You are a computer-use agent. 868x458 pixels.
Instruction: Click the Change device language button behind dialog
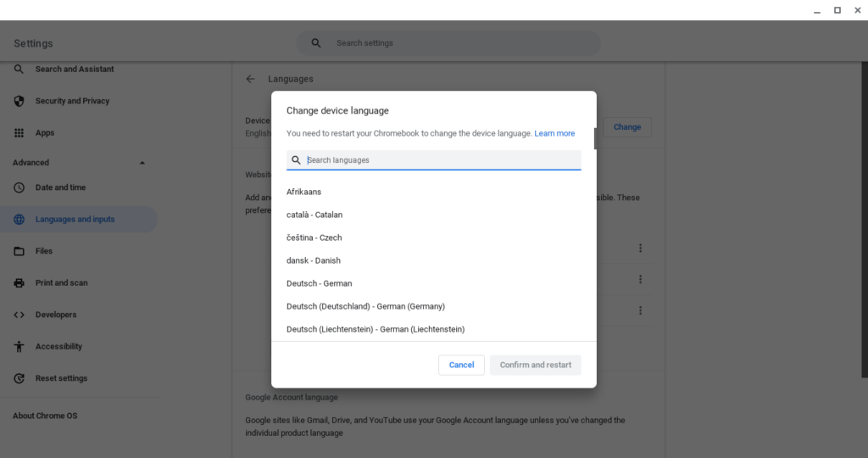[x=626, y=127]
